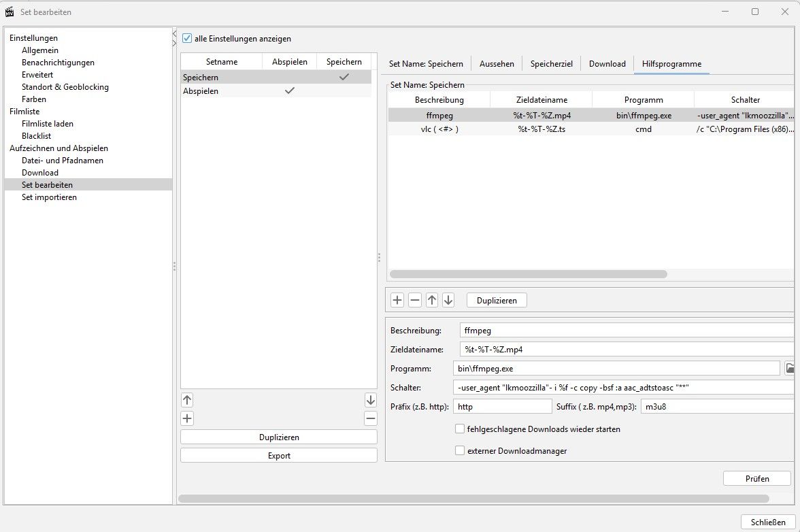
Task: Click the Prüfen button
Action: coord(756,478)
